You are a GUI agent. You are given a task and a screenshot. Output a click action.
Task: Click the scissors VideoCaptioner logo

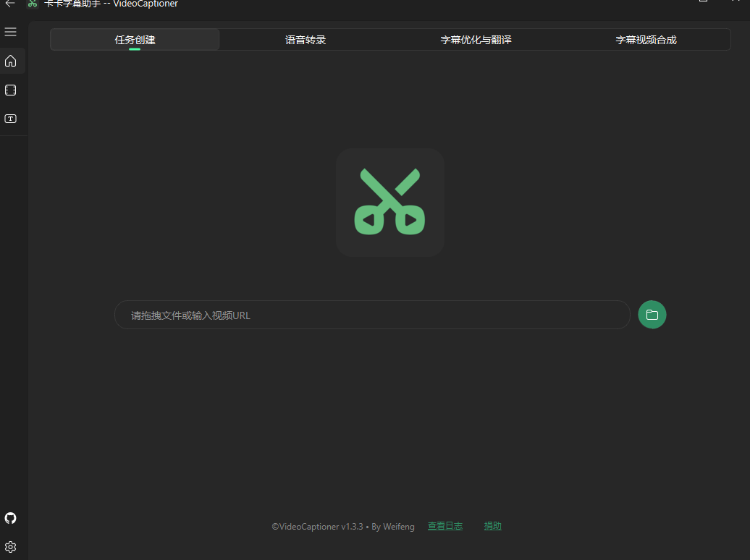point(389,203)
